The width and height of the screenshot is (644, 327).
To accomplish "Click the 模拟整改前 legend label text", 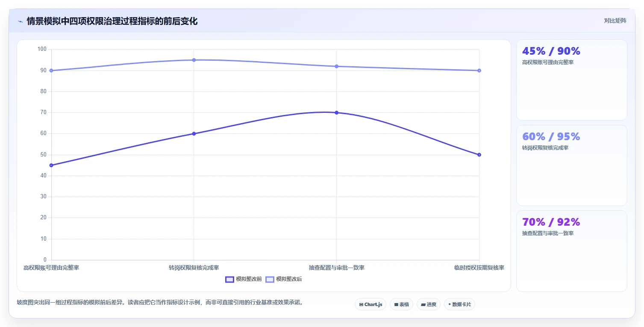I will 249,279.
